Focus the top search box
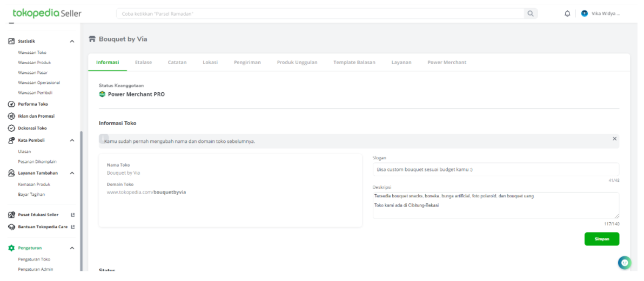The width and height of the screenshot is (644, 281). (x=320, y=13)
